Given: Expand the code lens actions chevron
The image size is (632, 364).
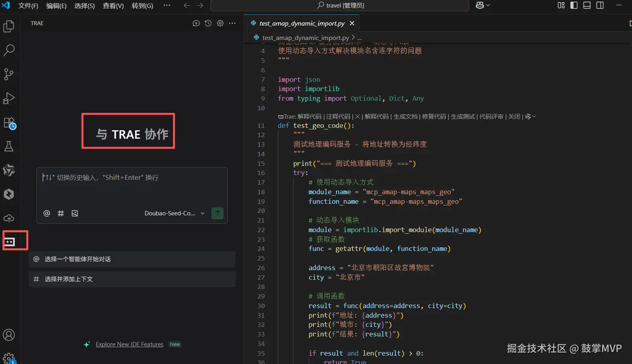Looking at the screenshot, I should 534,116.
